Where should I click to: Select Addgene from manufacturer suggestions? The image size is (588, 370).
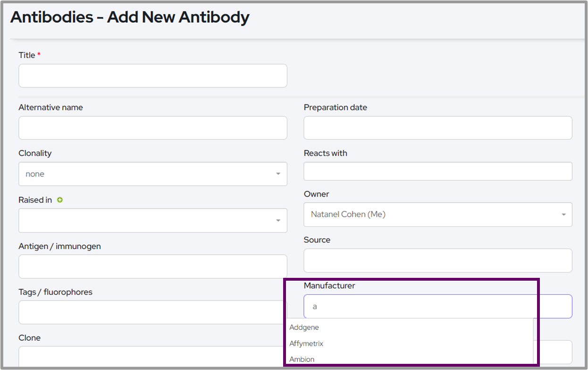click(x=304, y=327)
